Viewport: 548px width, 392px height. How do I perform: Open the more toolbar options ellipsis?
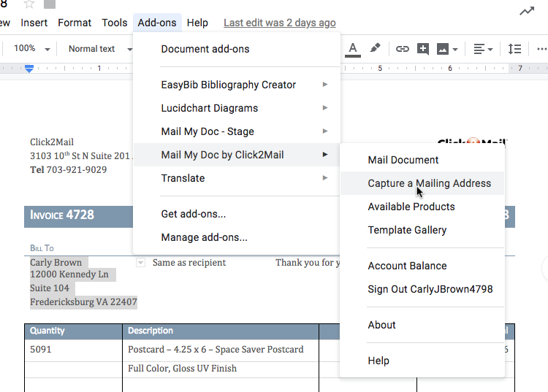(542, 49)
